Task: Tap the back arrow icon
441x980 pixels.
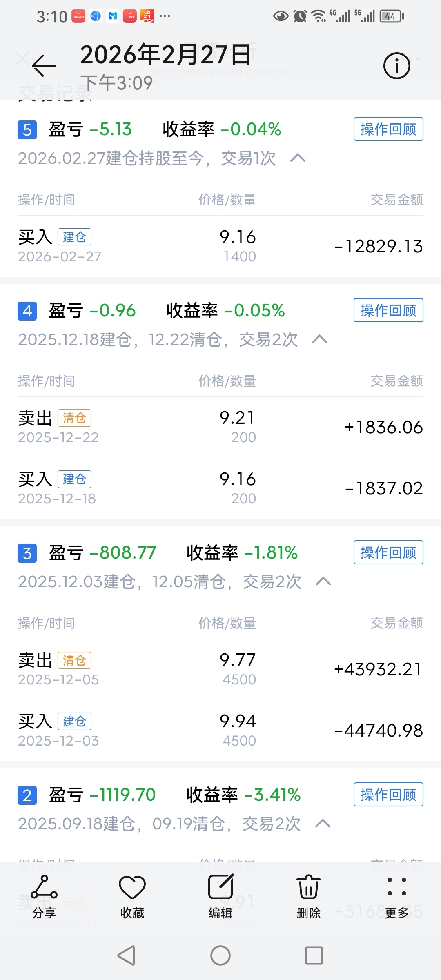Action: [44, 65]
